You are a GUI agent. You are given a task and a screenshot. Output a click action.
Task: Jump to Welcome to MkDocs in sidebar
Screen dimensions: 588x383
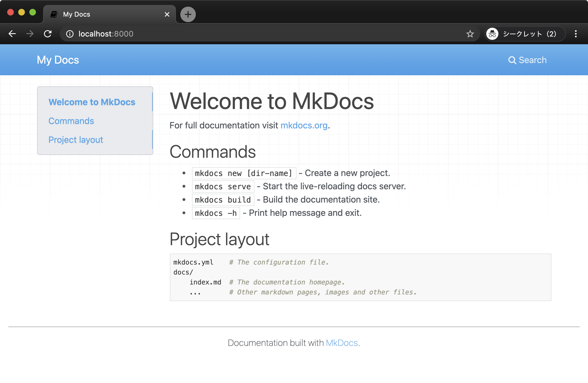[92, 102]
